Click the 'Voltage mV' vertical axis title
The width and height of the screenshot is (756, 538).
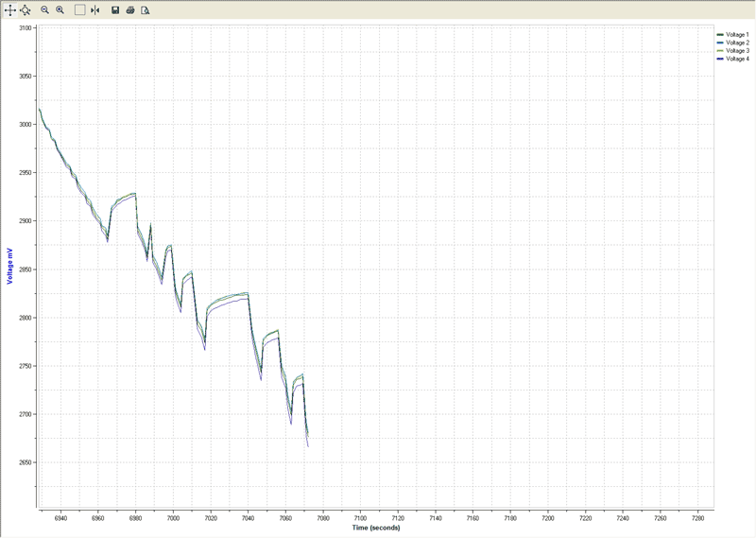click(9, 266)
